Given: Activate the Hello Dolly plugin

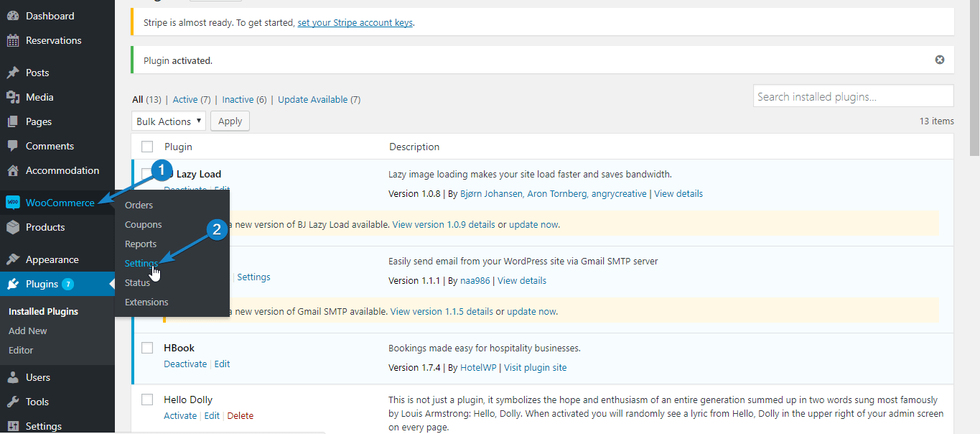Looking at the screenshot, I should click(180, 415).
